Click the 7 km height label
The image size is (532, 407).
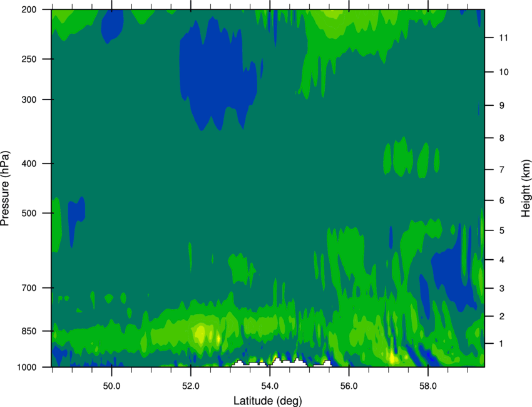click(x=502, y=170)
